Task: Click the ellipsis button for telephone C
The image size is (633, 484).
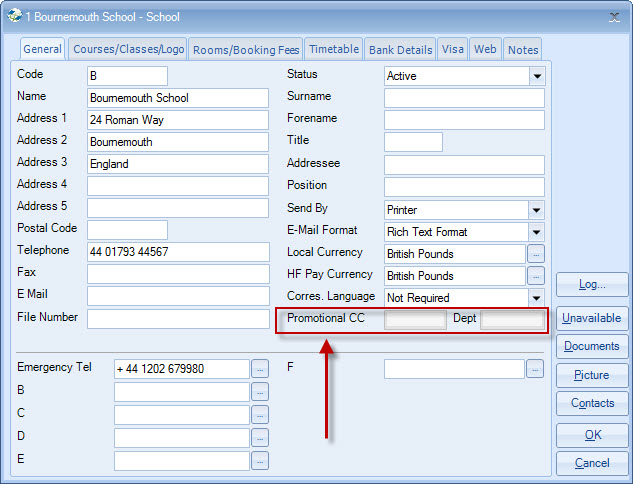Action: click(x=260, y=415)
